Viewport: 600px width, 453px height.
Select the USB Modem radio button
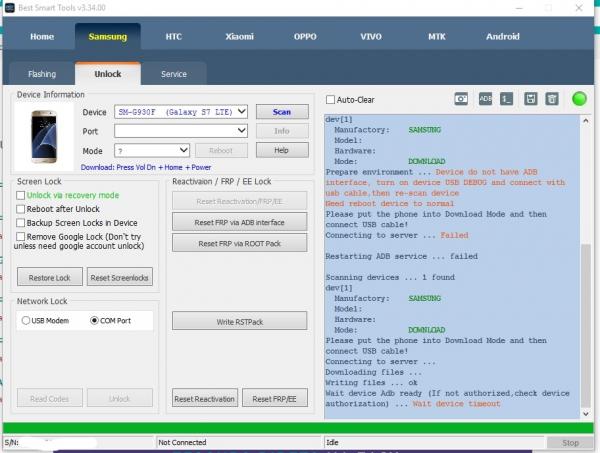pyautogui.click(x=26, y=321)
